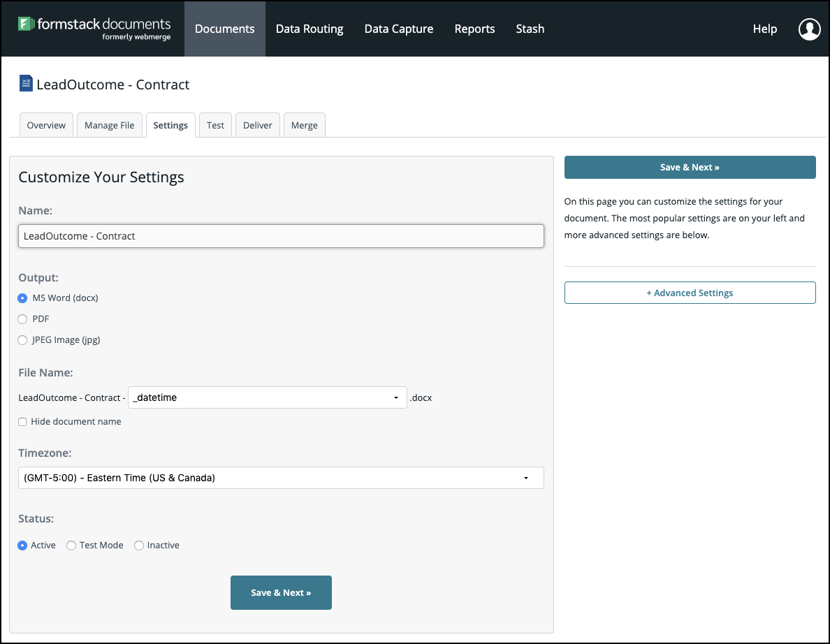Click the Name input field
Viewport: 830px width, 644px height.
(x=281, y=236)
